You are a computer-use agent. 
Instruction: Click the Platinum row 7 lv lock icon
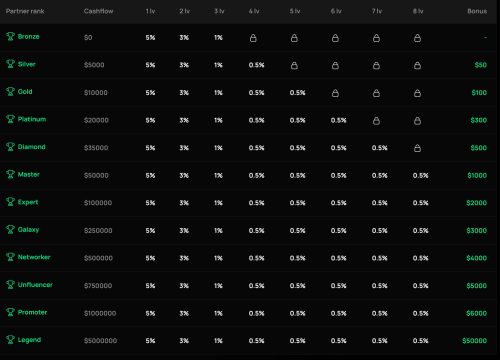pyautogui.click(x=376, y=121)
